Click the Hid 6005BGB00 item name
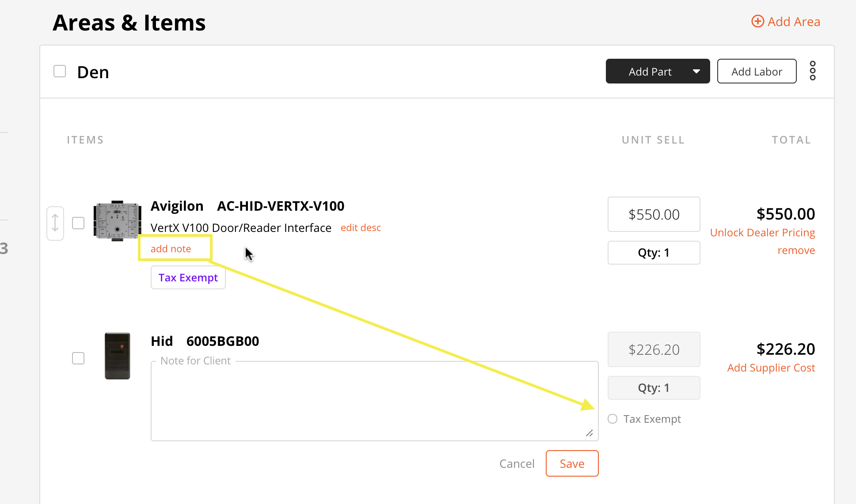This screenshot has height=504, width=856. (205, 341)
